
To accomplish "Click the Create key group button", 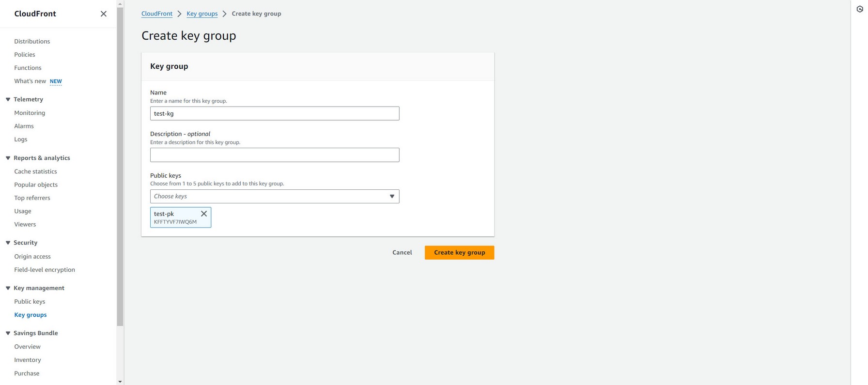I will pyautogui.click(x=459, y=252).
